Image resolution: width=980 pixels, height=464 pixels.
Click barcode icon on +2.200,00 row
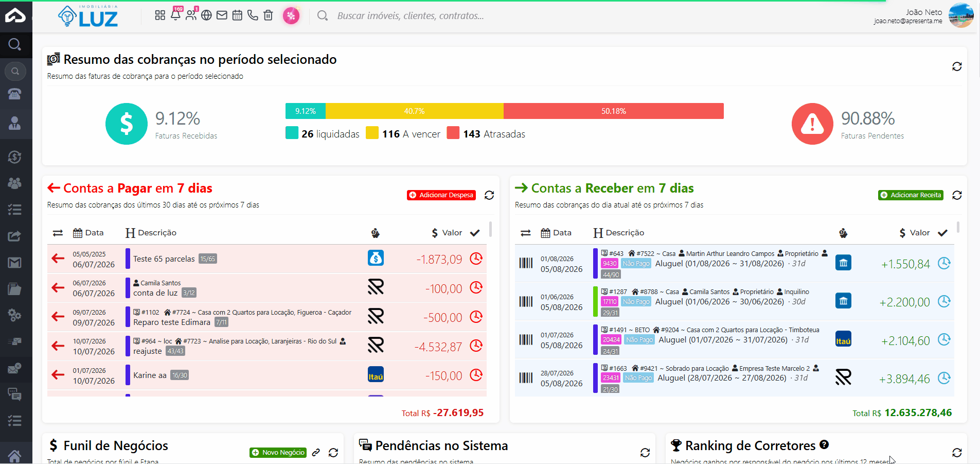click(x=526, y=301)
